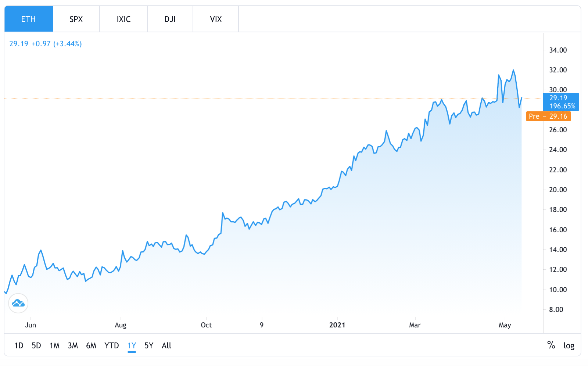Screen dimensions: 588x366
Task: Switch to the DJI tab
Action: (170, 19)
